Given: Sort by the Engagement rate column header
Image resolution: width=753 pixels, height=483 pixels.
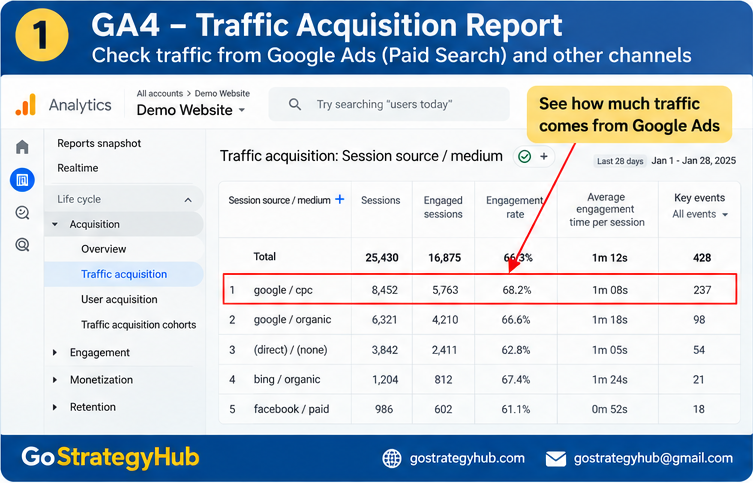Looking at the screenshot, I should click(x=515, y=207).
